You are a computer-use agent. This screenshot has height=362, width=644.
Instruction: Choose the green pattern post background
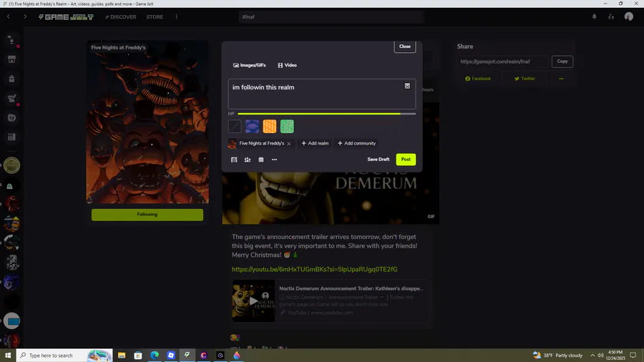[x=287, y=127]
